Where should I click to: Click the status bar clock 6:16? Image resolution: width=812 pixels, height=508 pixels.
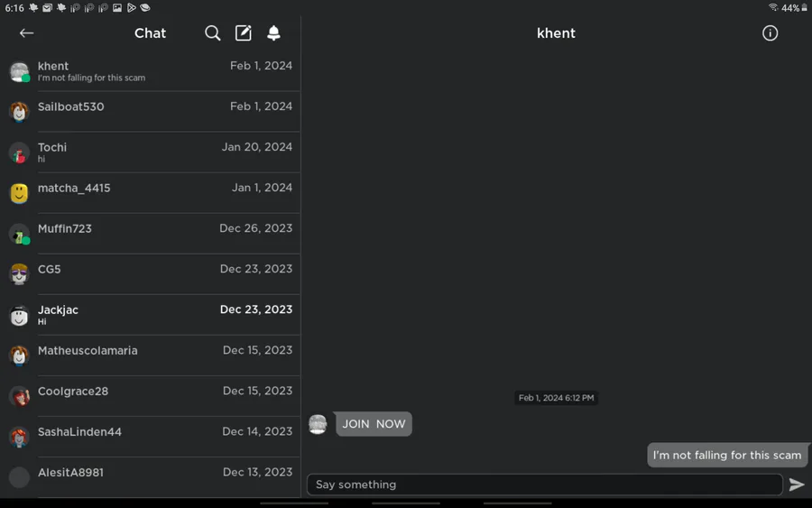point(14,8)
